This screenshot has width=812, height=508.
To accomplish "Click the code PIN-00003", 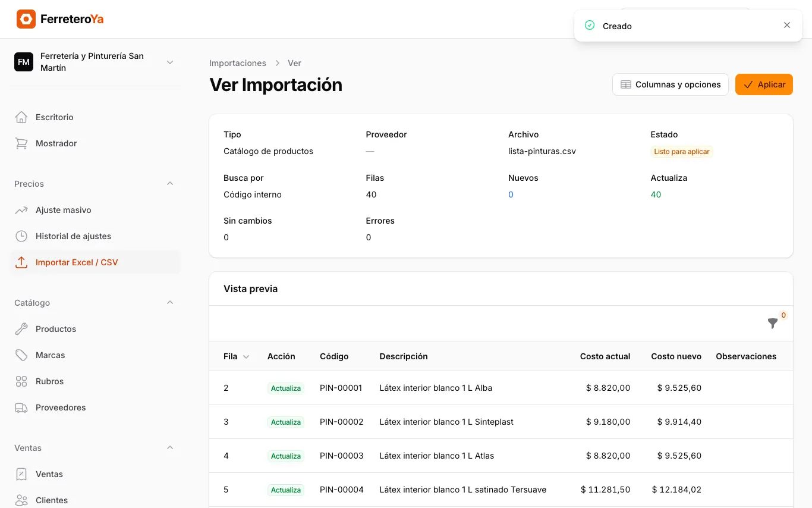I will [341, 456].
